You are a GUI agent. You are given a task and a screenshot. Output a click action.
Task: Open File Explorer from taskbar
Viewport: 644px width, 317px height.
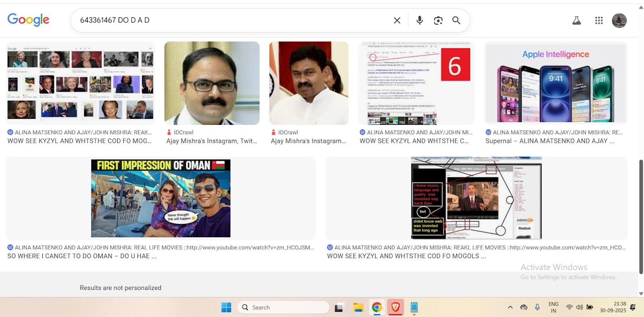pyautogui.click(x=358, y=307)
